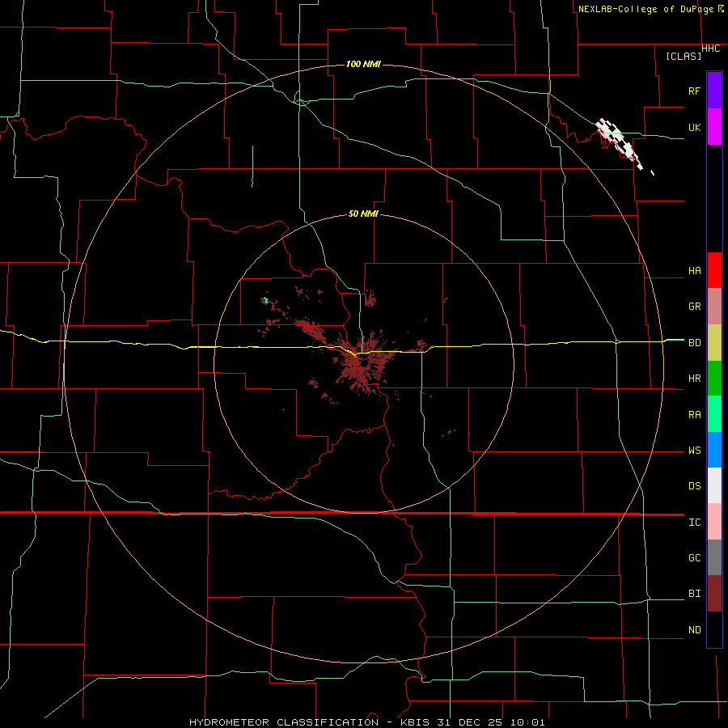Click the white dry-snow echo near upper right

point(620,143)
